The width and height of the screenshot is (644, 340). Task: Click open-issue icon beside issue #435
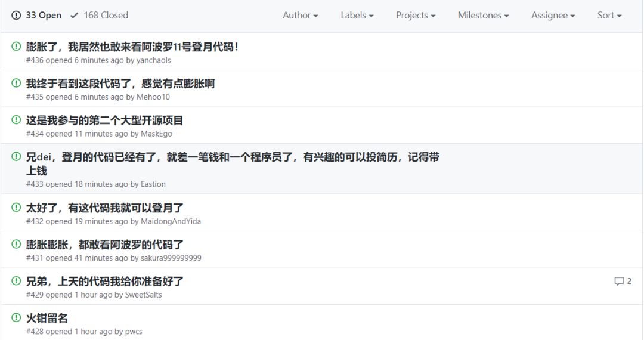(x=16, y=83)
